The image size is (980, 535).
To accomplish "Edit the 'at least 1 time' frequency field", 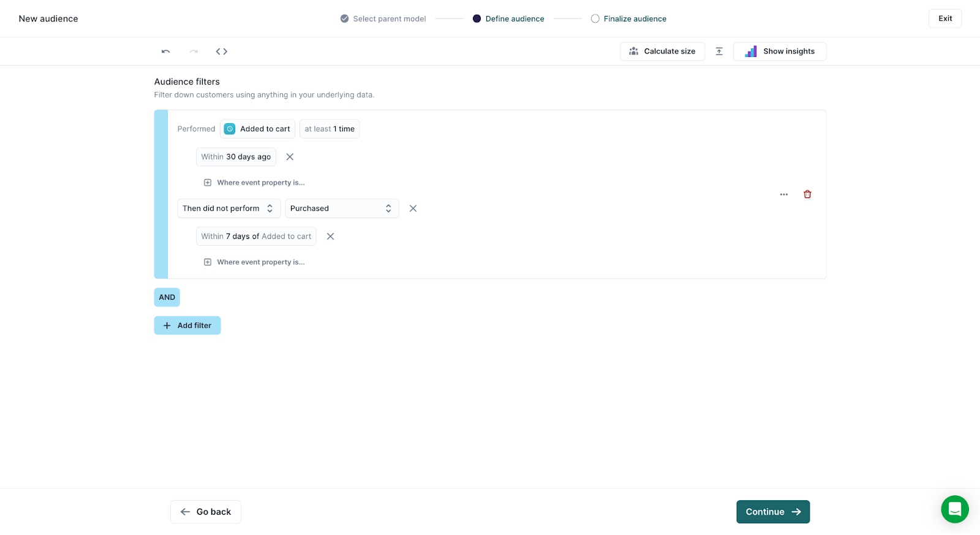I will pos(330,129).
